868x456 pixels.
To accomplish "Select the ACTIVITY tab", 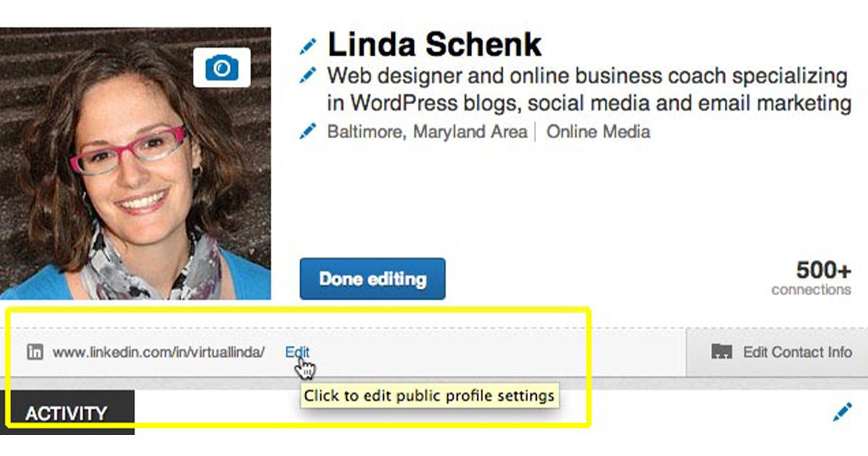I will [x=67, y=413].
